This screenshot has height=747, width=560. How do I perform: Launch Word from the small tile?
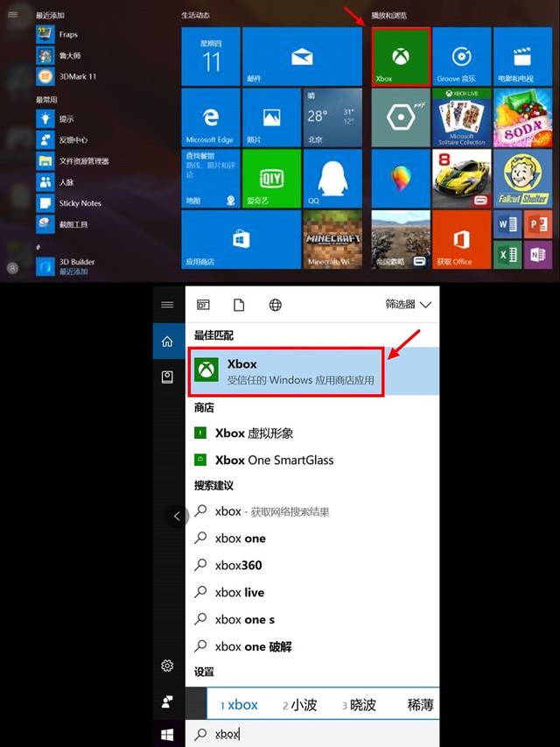(507, 224)
